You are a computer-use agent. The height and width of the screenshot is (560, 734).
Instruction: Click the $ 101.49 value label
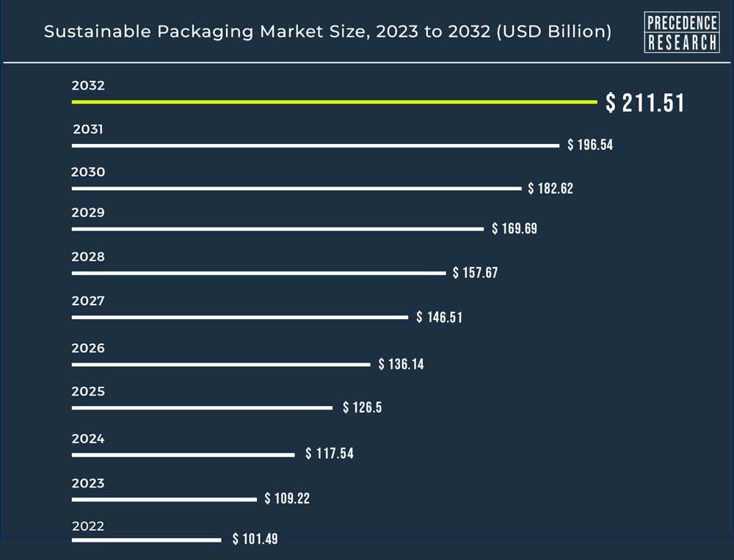coord(255,539)
